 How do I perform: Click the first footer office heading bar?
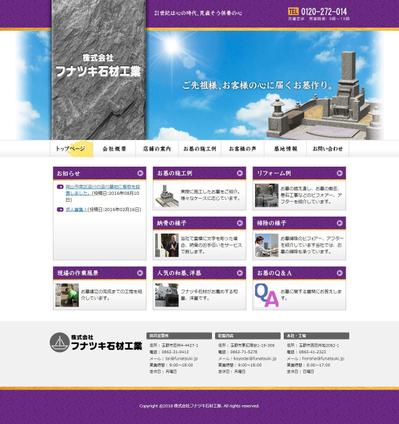pos(179,336)
